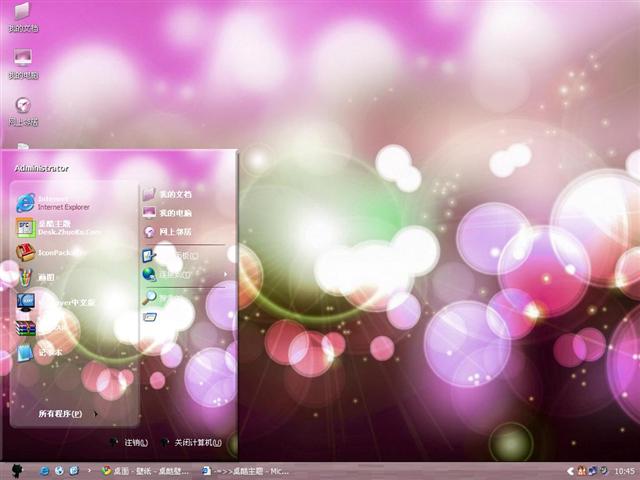Click the globe icon in quick launch
This screenshot has height=480, width=640.
point(59,471)
